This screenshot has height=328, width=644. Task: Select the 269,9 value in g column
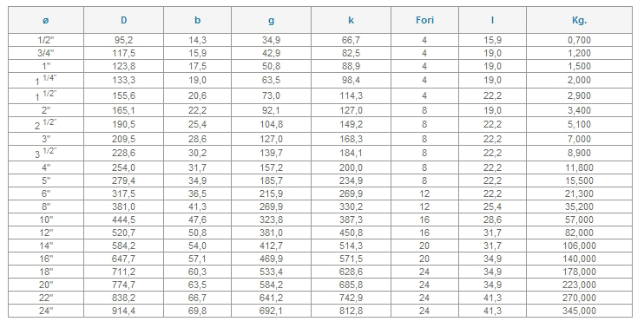point(271,207)
